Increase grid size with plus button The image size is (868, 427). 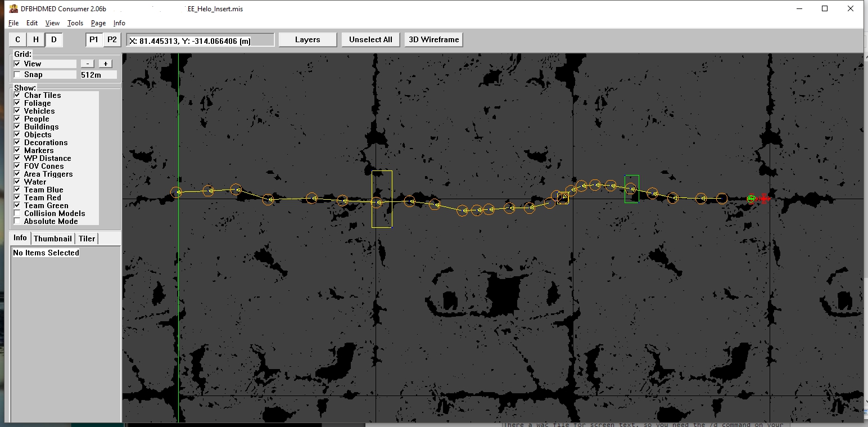click(x=105, y=64)
